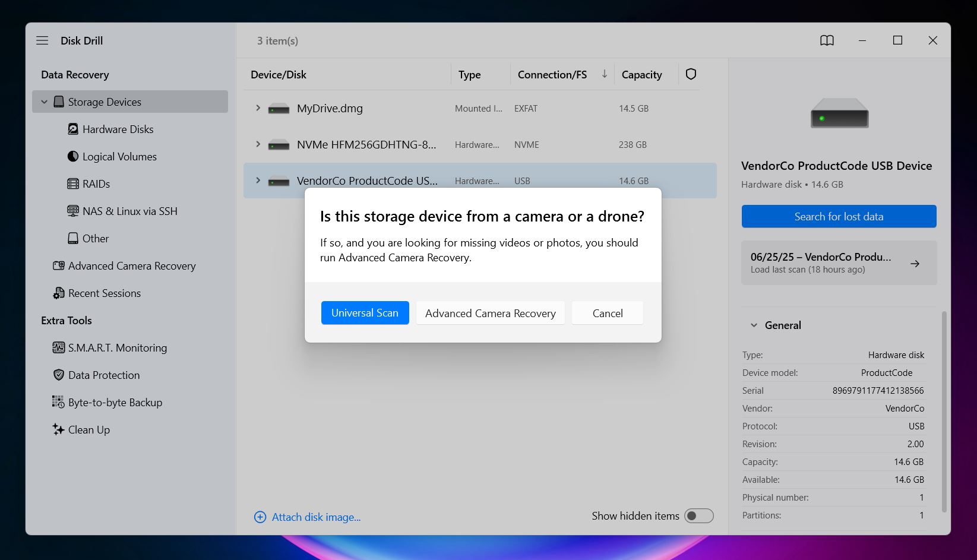
Task: Click the VendorCo ProductCode USB Device title
Action: pyautogui.click(x=836, y=166)
